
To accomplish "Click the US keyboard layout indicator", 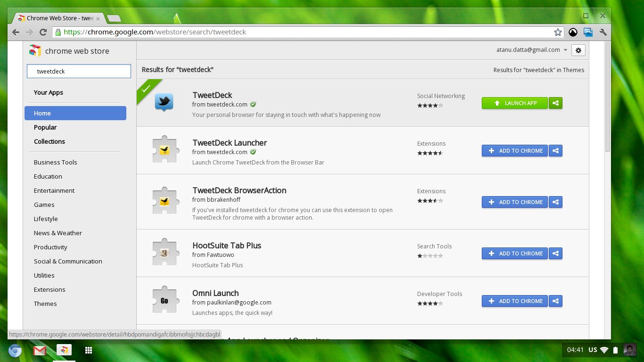I will tap(593, 350).
